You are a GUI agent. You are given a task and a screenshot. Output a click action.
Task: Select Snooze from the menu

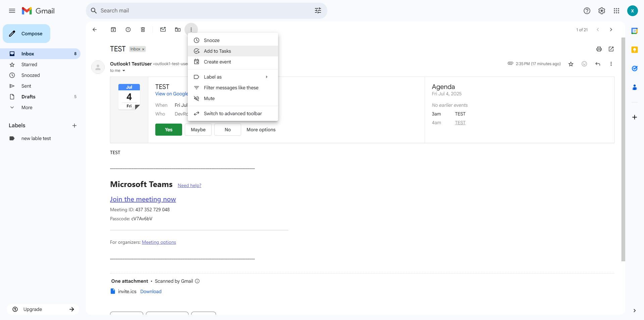click(x=233, y=40)
